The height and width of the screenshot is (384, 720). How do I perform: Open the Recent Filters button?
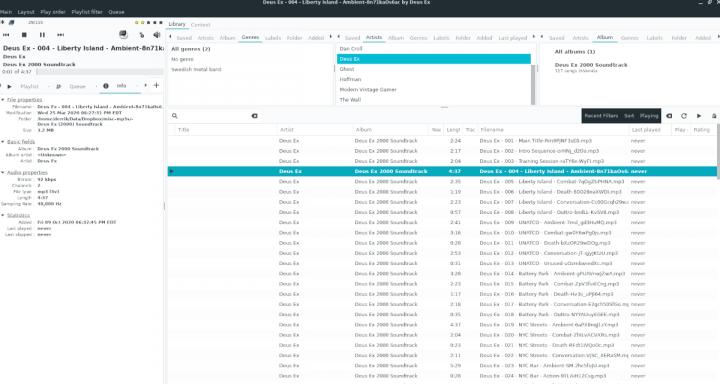[601, 116]
